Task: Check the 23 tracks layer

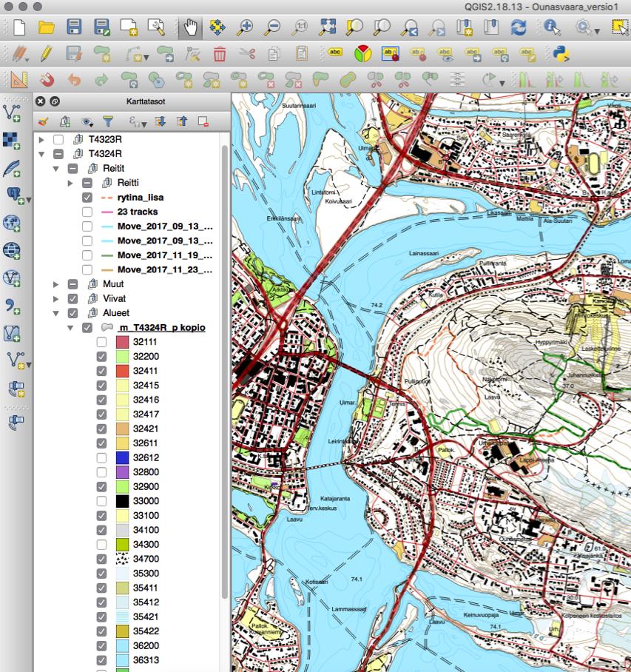Action: 87,212
